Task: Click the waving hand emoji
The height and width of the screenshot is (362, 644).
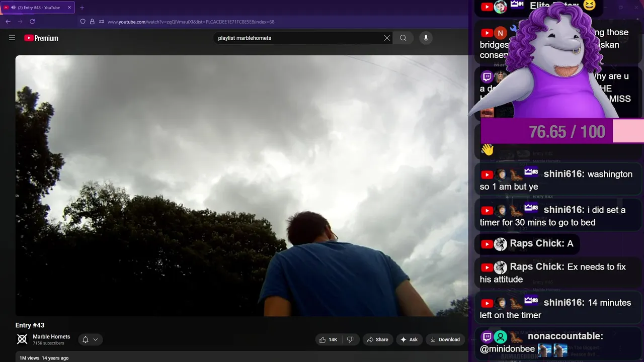Action: click(x=487, y=149)
